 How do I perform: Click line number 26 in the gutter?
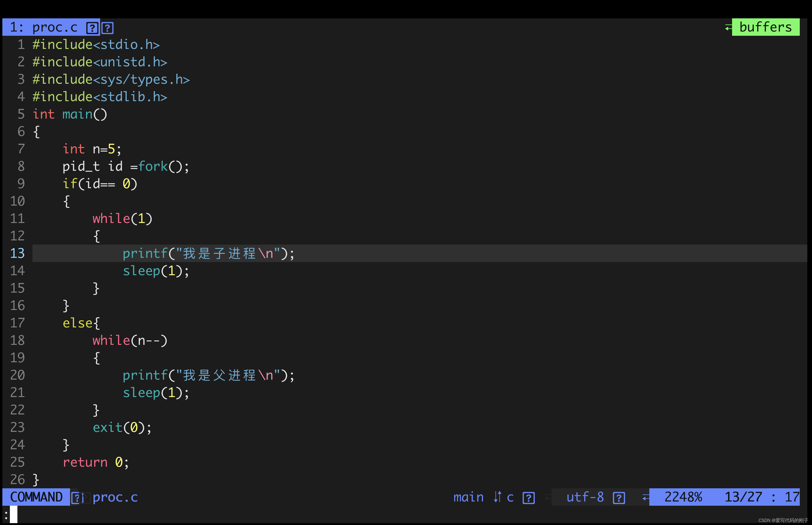click(x=17, y=480)
